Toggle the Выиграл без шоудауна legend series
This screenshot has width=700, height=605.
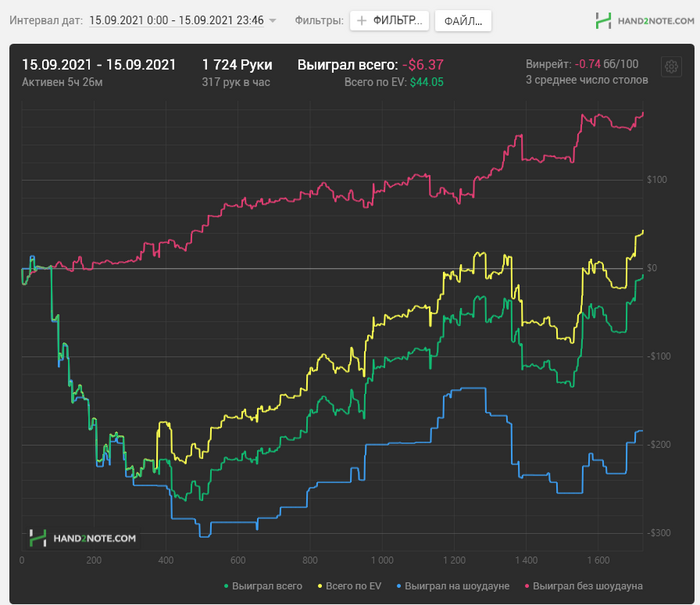tap(583, 586)
